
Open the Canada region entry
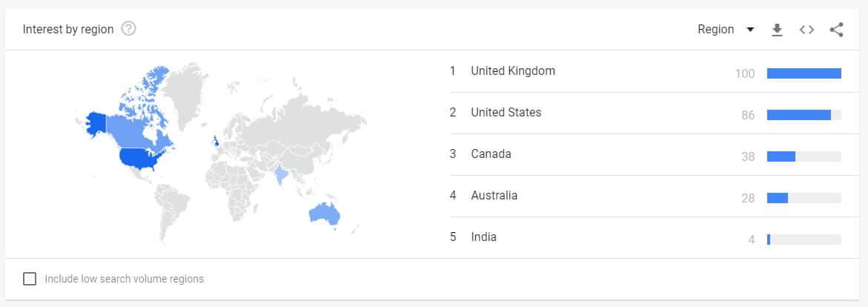pyautogui.click(x=491, y=154)
